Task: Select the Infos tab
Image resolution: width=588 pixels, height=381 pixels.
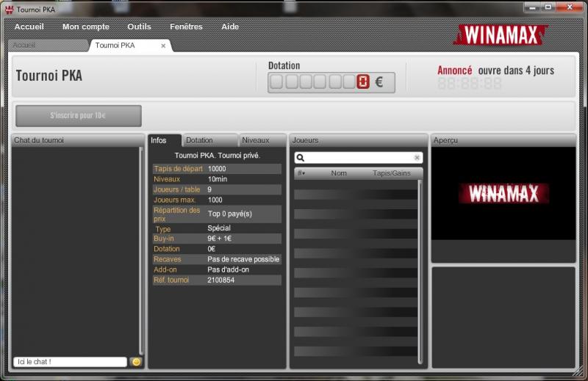Action: click(x=165, y=140)
